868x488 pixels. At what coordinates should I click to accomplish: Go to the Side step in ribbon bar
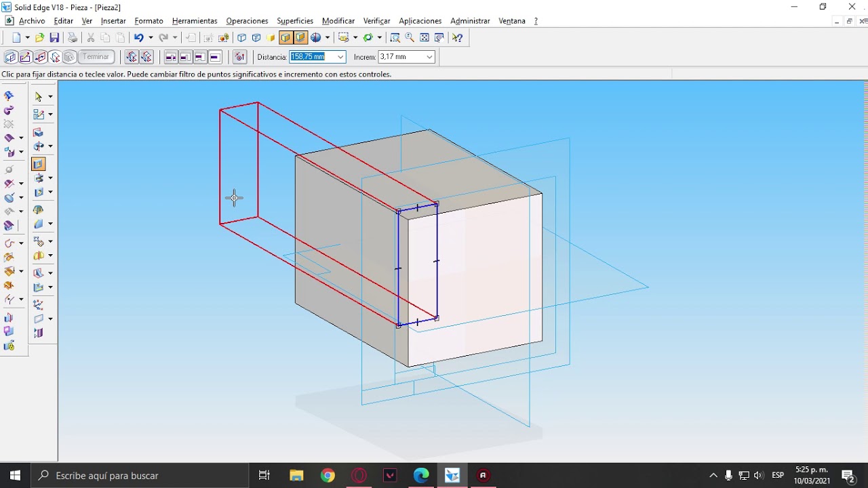(x=40, y=57)
